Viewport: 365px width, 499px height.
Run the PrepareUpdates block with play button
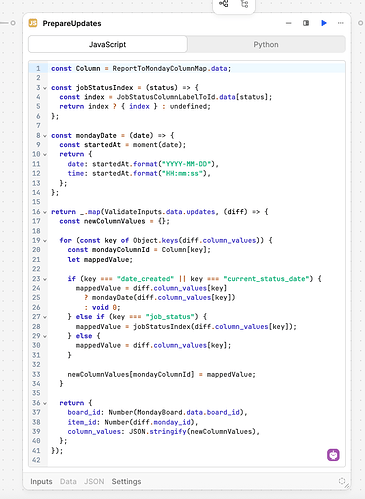(324, 23)
